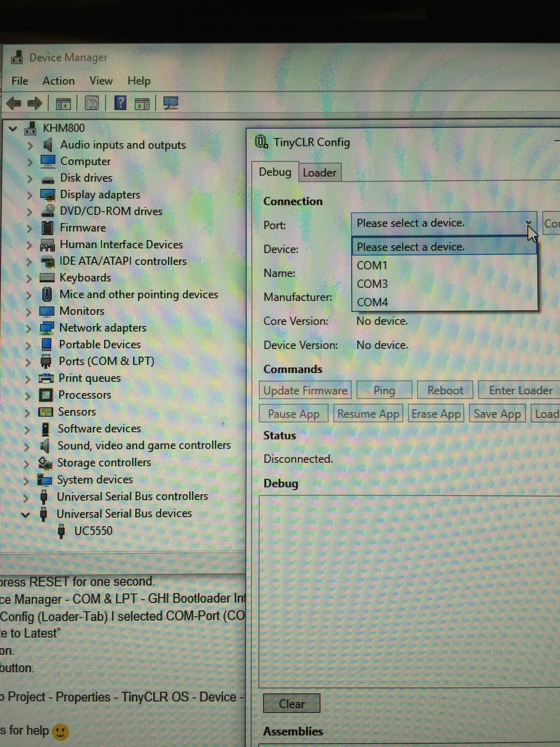Click the Pause App button
560x747 pixels.
click(x=293, y=414)
